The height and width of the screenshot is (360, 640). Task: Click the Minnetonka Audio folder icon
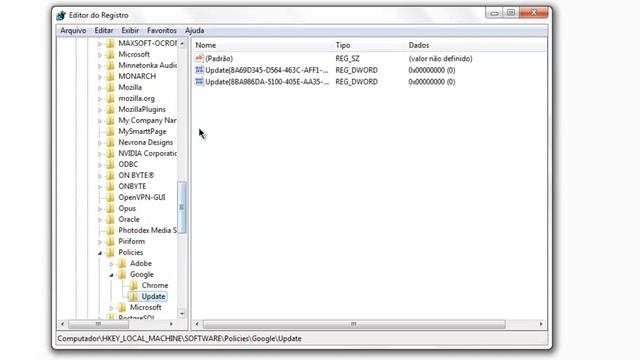(x=110, y=65)
